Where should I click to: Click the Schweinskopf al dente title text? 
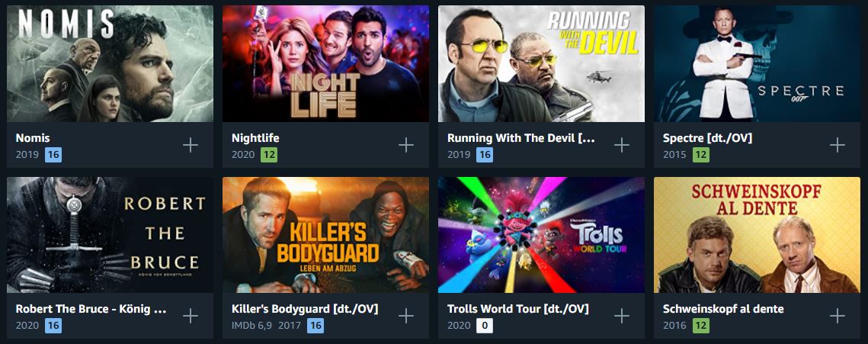point(723,309)
